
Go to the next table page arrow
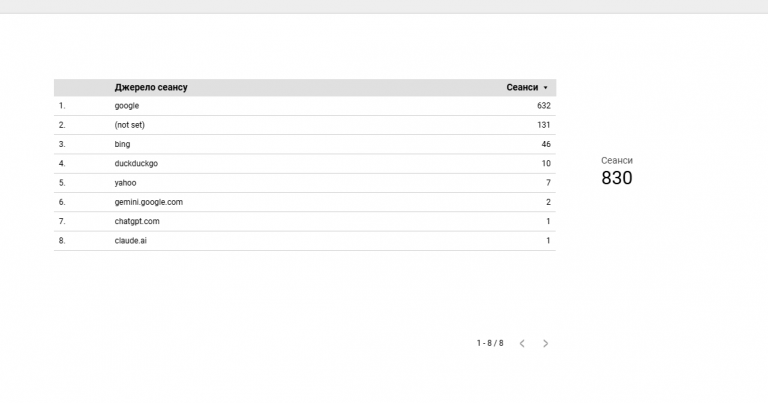pos(545,344)
